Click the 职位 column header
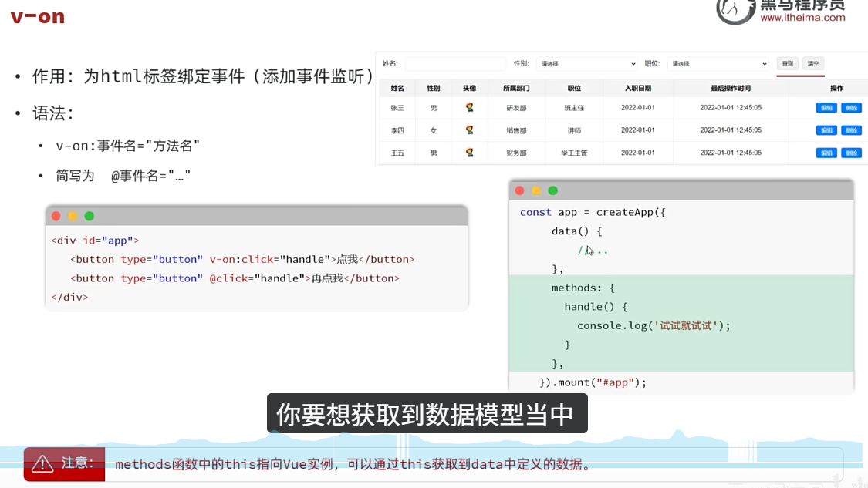Viewport: 868px width, 488px height. (x=574, y=88)
